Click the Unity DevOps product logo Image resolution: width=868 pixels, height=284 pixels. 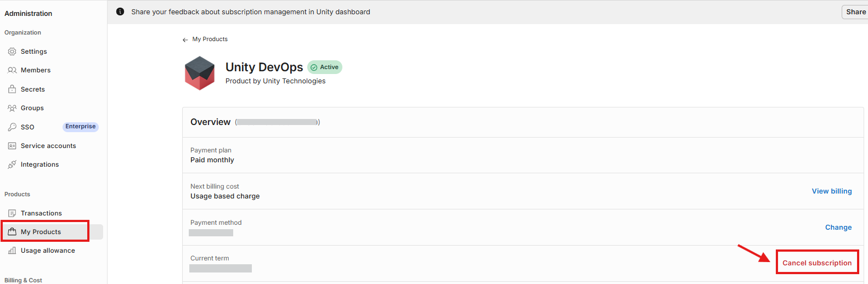click(200, 73)
